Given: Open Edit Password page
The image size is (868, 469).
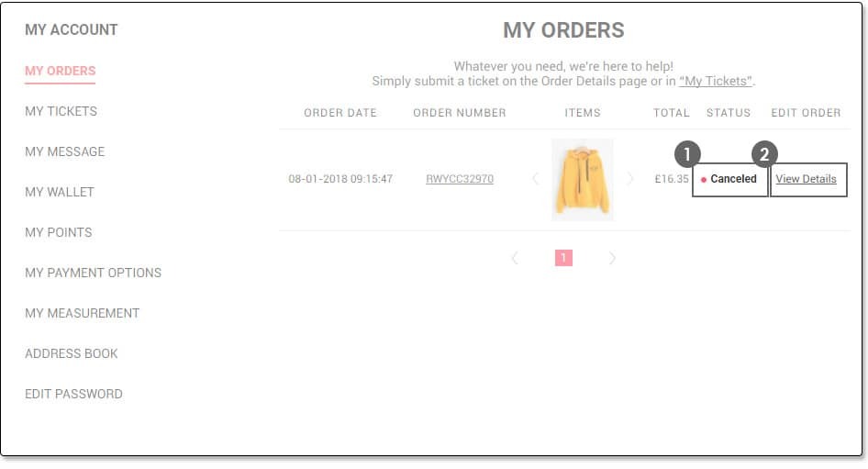Looking at the screenshot, I should point(73,395).
